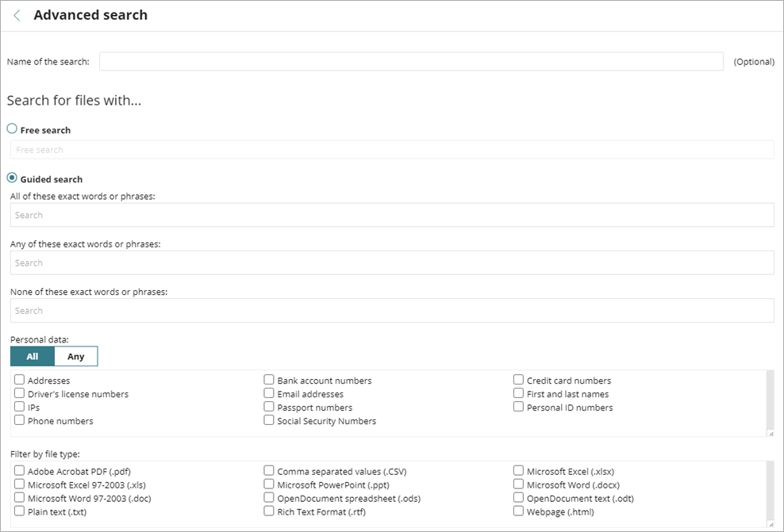Enable Phone numbers checkbox

pos(19,420)
